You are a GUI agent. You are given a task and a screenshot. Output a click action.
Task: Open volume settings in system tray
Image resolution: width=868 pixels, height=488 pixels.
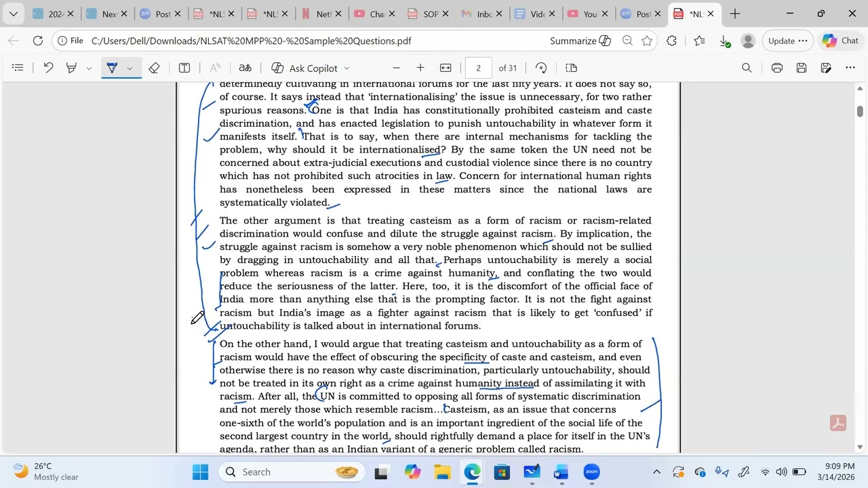tap(782, 472)
